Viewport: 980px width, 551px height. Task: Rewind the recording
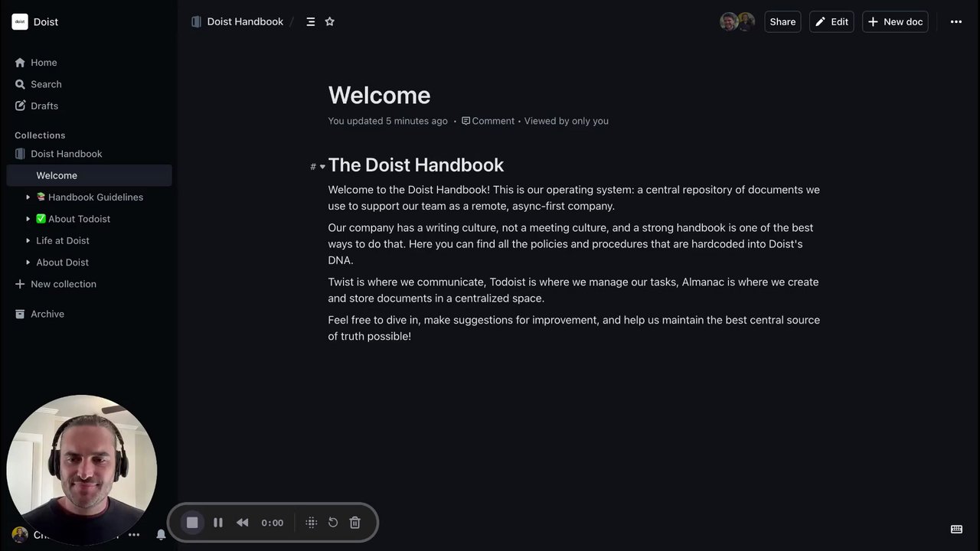point(242,523)
